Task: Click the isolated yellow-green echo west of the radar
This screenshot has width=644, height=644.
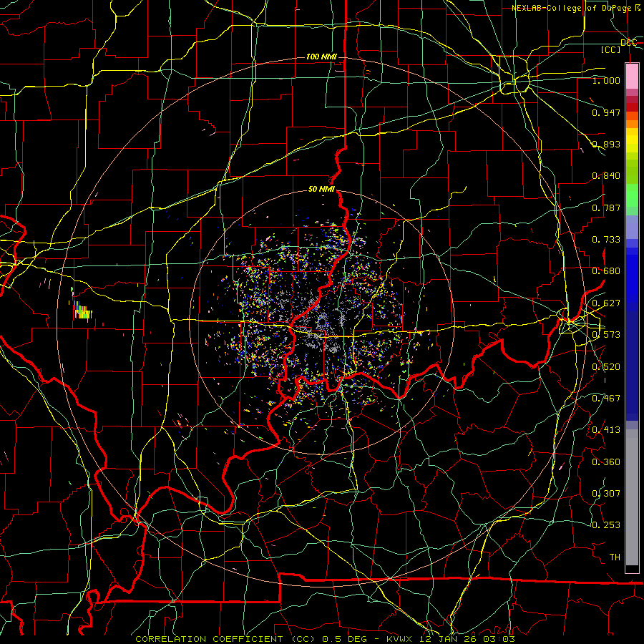Action: (83, 311)
